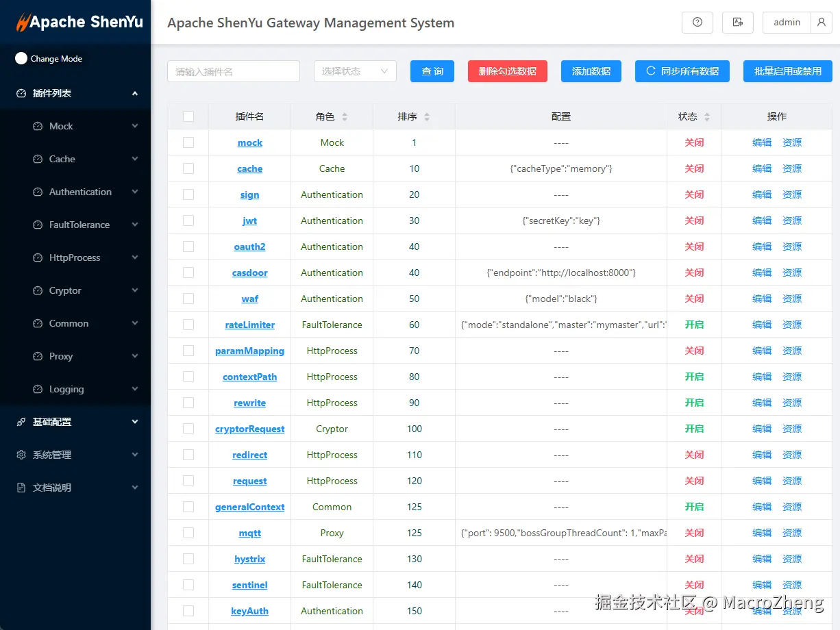The width and height of the screenshot is (840, 630).
Task: Check the box for the sign row
Action: pos(188,194)
